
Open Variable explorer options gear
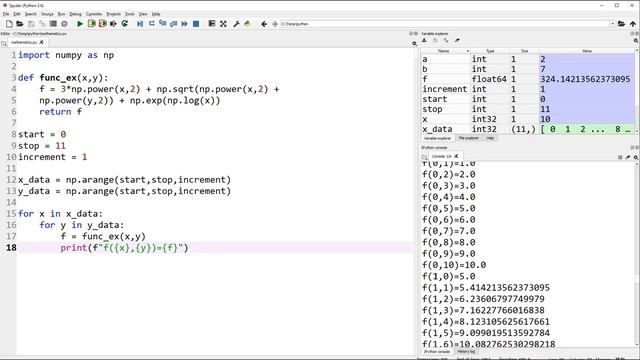click(636, 40)
